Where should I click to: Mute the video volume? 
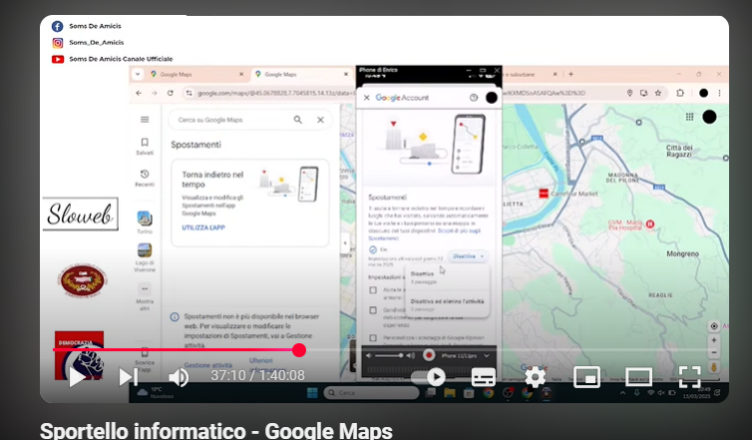178,377
